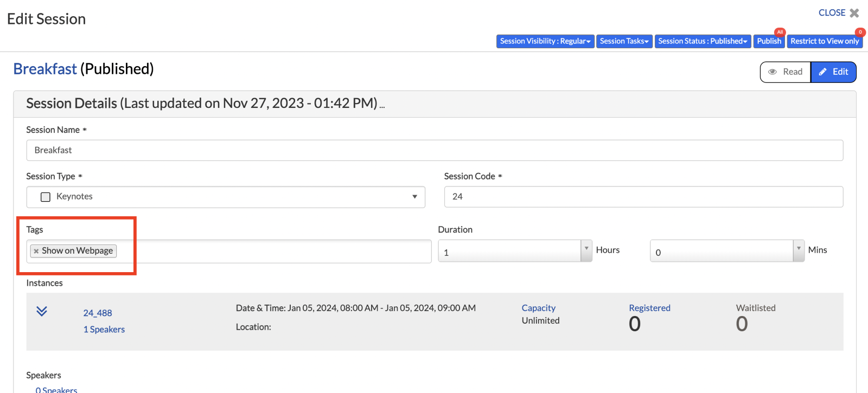
Task: Open the Session Type dropdown arrow
Action: point(414,197)
